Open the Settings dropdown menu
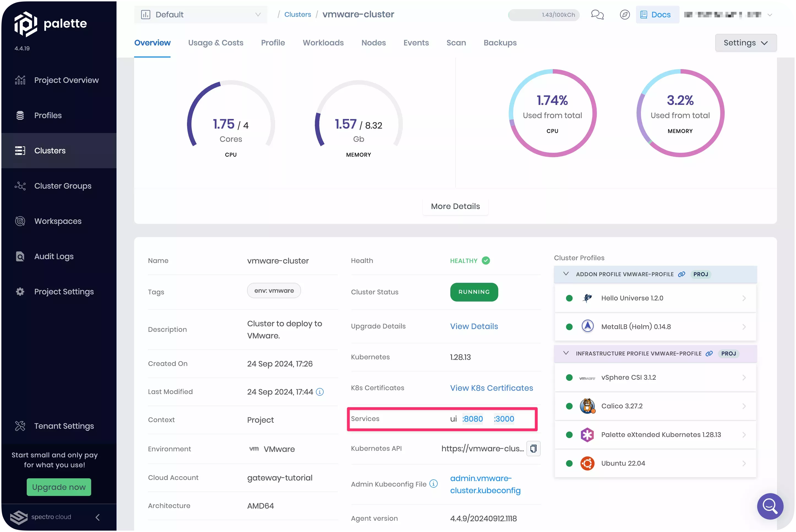The height and width of the screenshot is (532, 796). (745, 42)
